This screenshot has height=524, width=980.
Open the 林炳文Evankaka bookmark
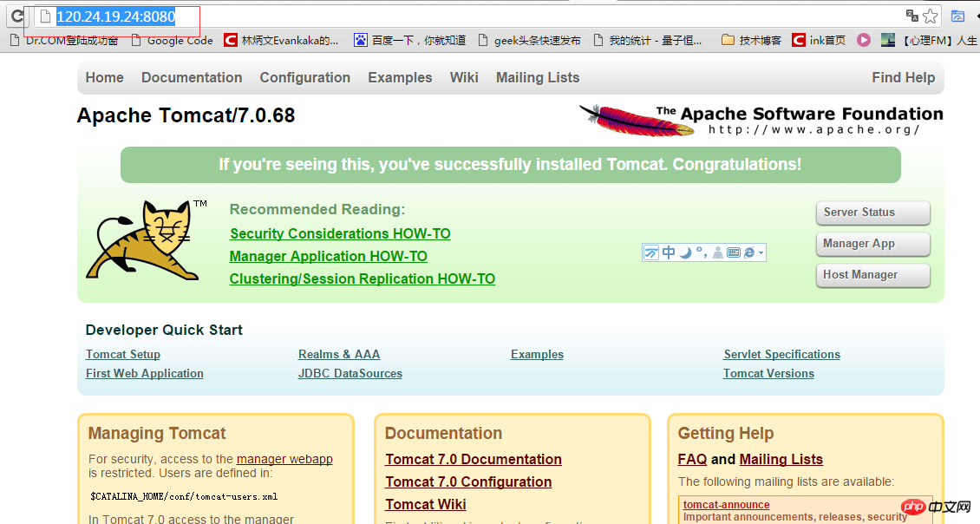click(x=281, y=41)
